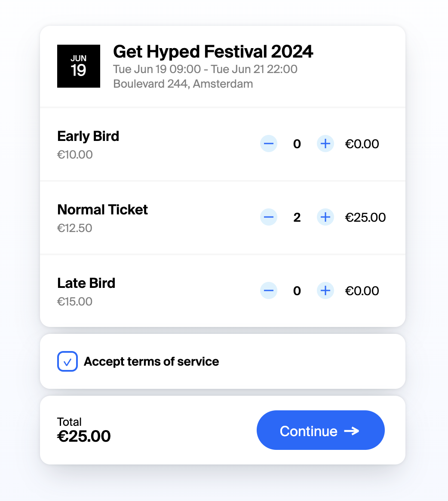Click the Normal Ticket €25.00 subtotal
The image size is (448, 501).
click(x=365, y=217)
